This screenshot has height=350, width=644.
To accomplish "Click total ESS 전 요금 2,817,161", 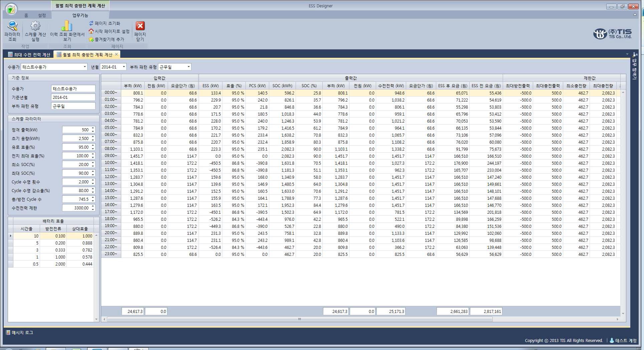I will [486, 311].
